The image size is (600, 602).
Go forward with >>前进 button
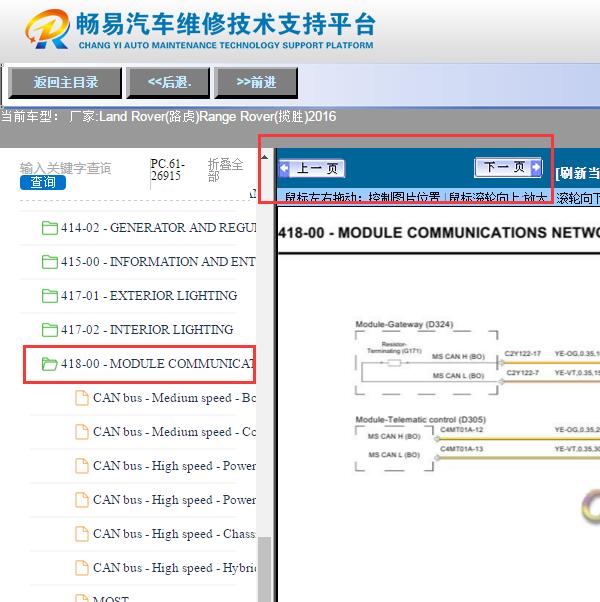pyautogui.click(x=256, y=83)
